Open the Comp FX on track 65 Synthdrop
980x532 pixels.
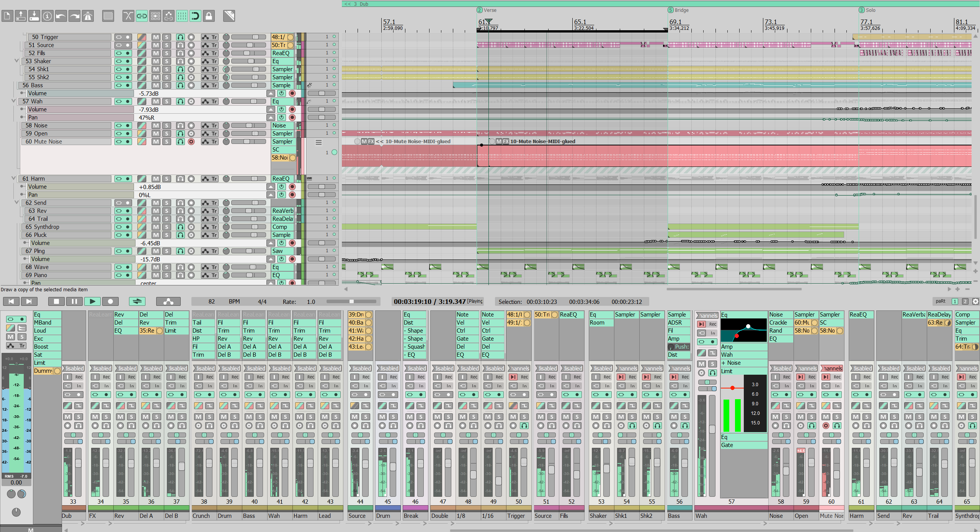282,227
